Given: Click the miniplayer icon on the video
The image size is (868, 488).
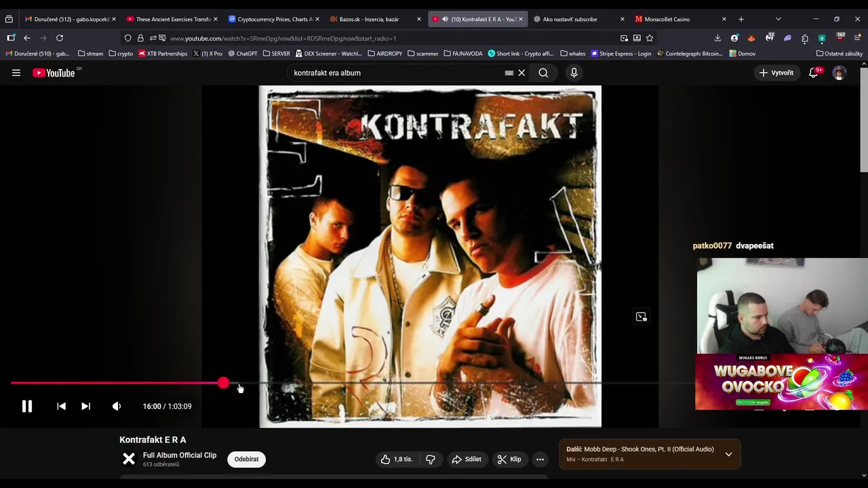Looking at the screenshot, I should pyautogui.click(x=641, y=317).
